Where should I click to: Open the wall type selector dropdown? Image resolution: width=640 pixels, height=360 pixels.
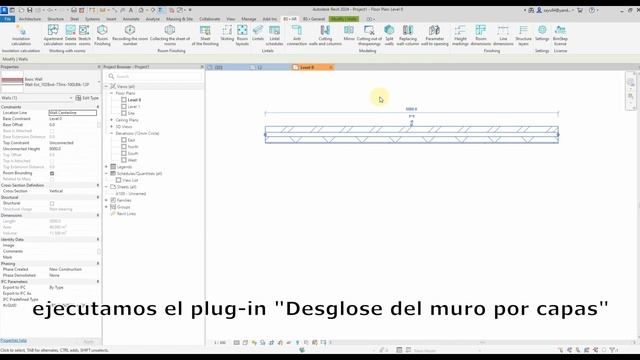(x=99, y=82)
